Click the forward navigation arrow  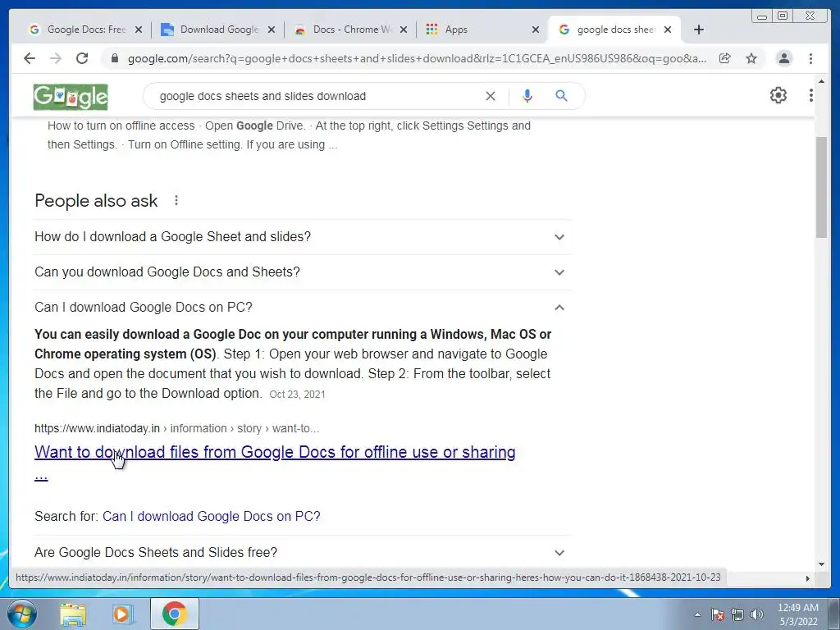[56, 58]
